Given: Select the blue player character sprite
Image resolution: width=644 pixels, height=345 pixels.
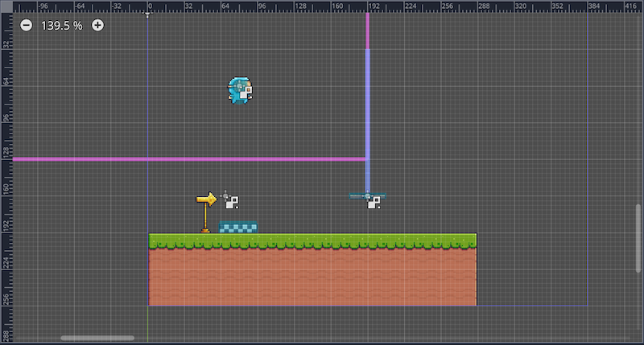Looking at the screenshot, I should tap(237, 90).
